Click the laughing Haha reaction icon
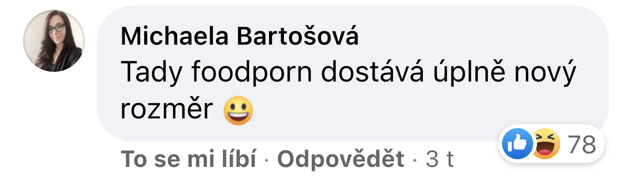The width and height of the screenshot is (644, 176). 546,144
